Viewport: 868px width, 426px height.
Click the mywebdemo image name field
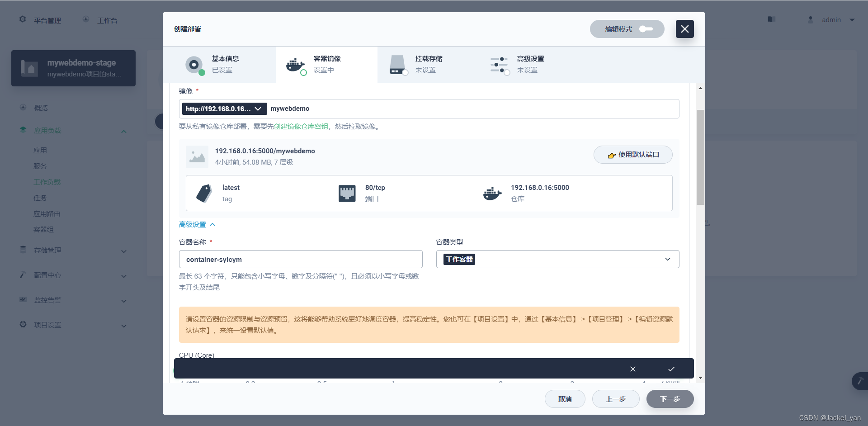tap(472, 109)
